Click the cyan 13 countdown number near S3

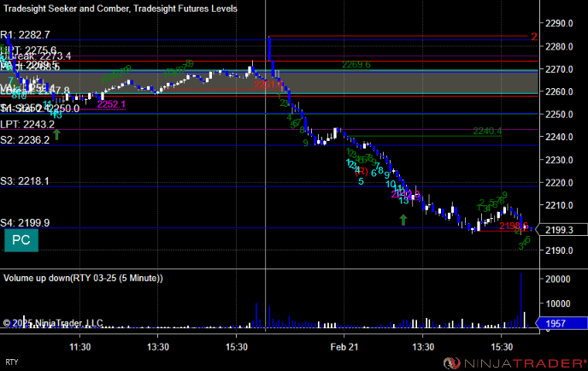click(x=403, y=201)
